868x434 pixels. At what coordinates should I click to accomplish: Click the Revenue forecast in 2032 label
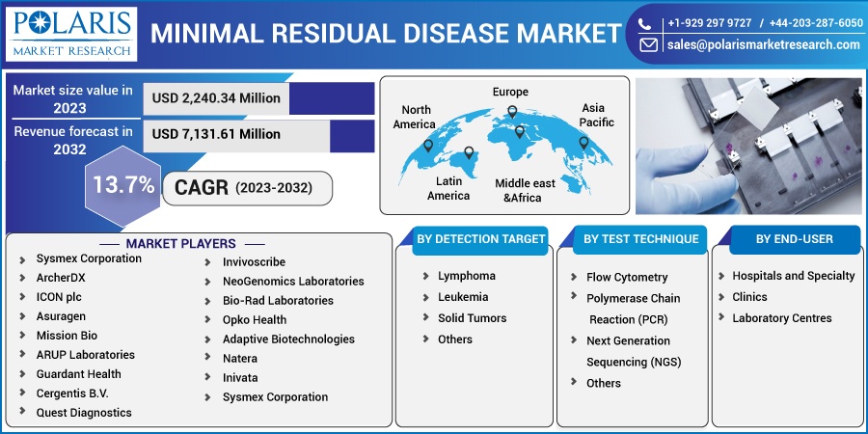click(73, 140)
